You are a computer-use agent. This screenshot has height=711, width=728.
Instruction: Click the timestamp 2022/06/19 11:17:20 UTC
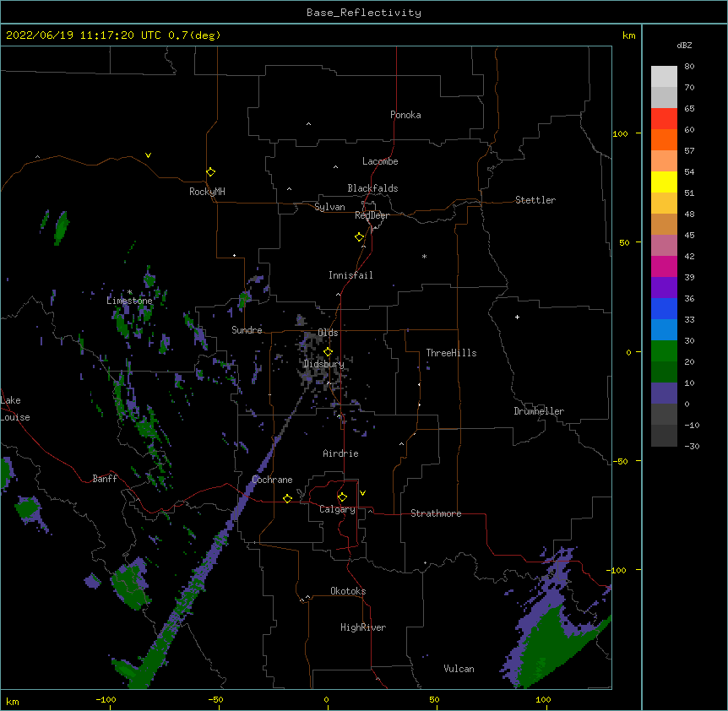pyautogui.click(x=84, y=35)
